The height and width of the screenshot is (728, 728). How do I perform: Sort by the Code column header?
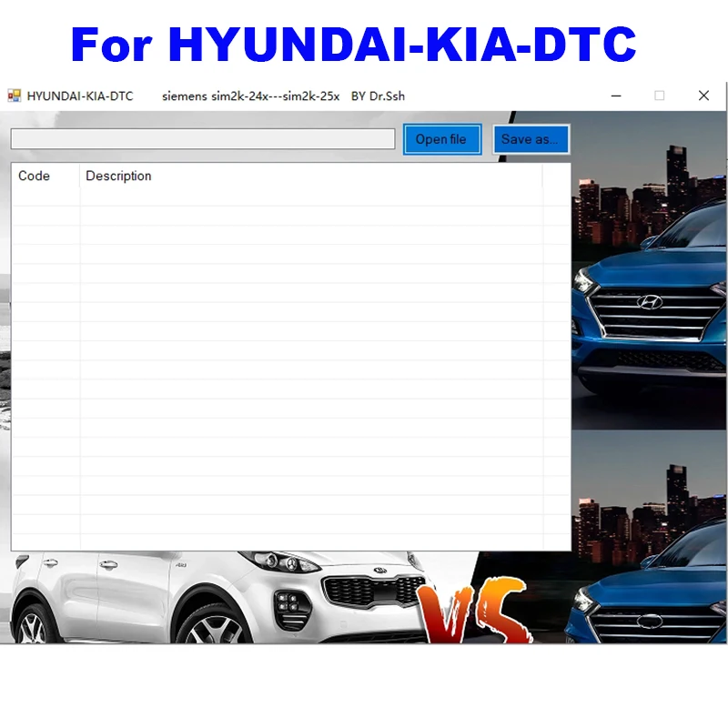[x=35, y=176]
